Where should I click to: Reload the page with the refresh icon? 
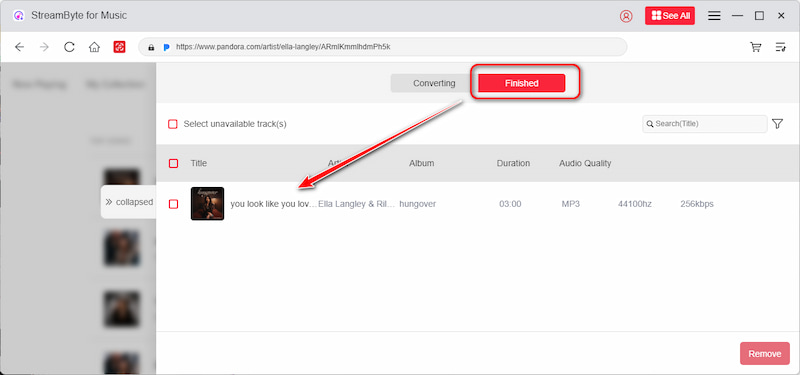pos(69,47)
